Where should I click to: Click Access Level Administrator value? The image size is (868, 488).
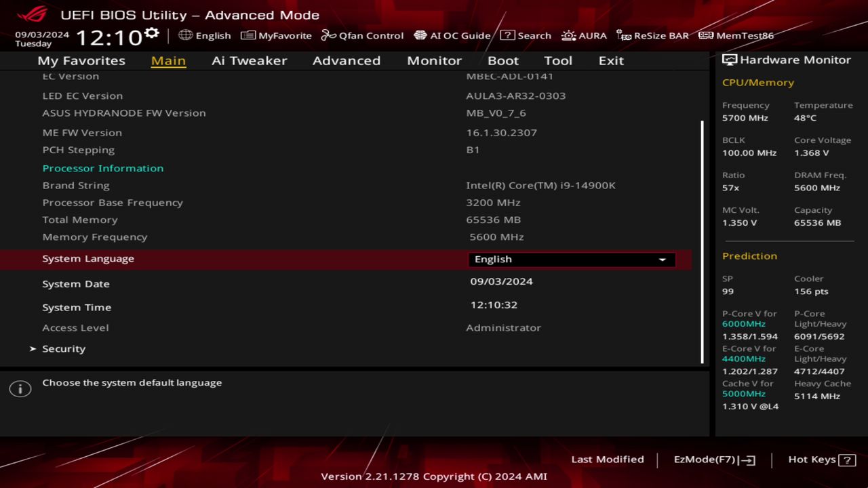point(503,327)
